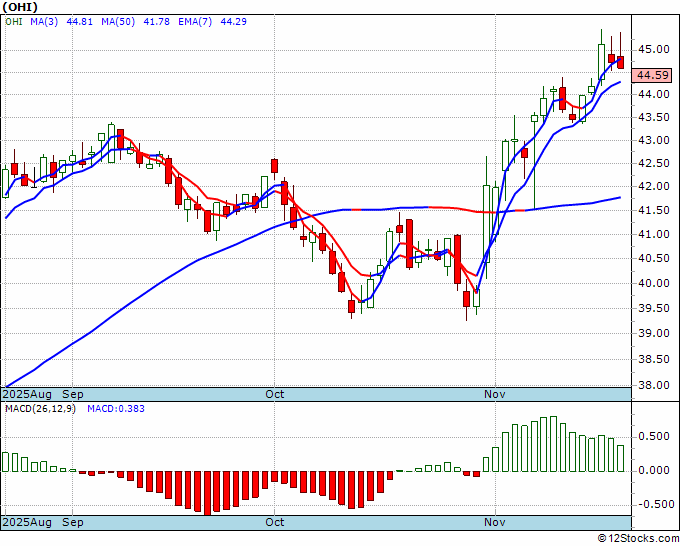This screenshot has height=546, width=680.
Task: Click the OHI ticker label in the legend
Action: click(14, 21)
